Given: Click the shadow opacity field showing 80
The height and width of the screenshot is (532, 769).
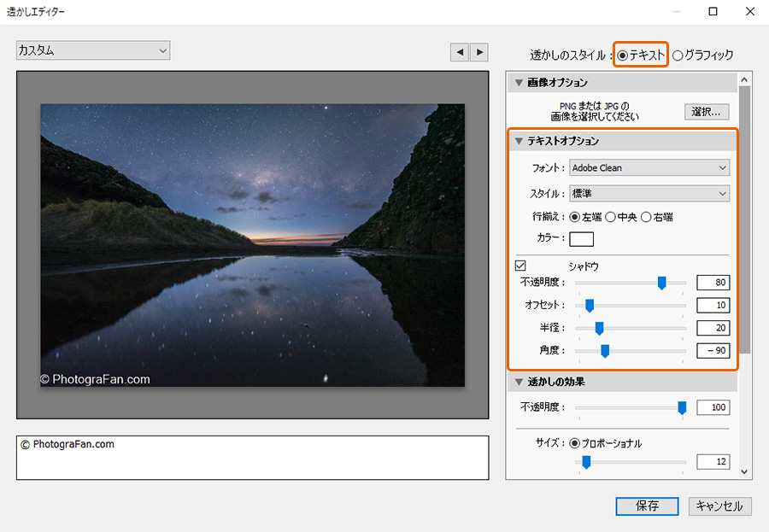Looking at the screenshot, I should 713,283.
